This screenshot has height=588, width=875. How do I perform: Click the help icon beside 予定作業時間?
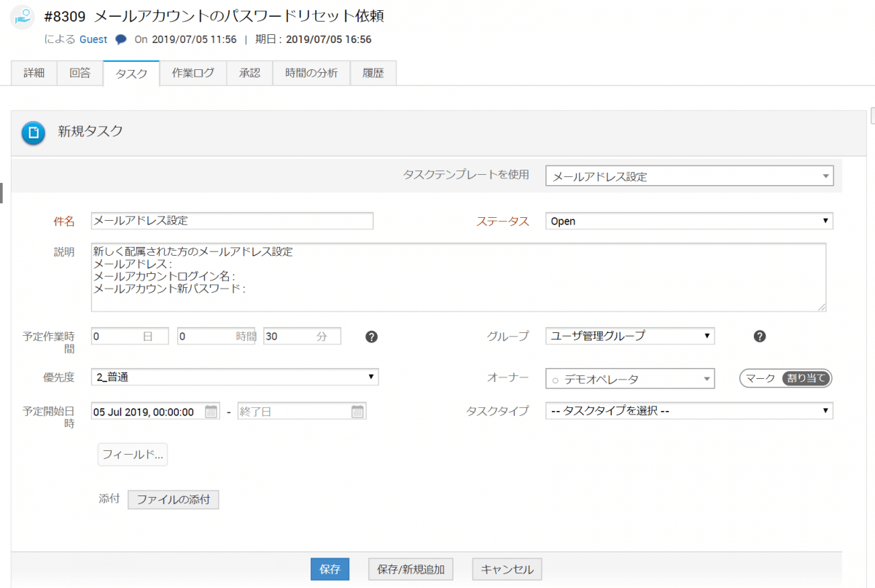[x=371, y=336]
